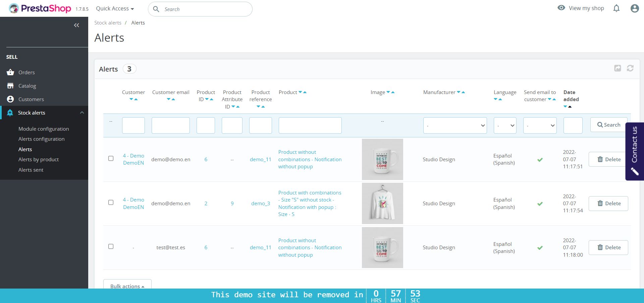Click Customer filter field
The width and height of the screenshot is (644, 303).
pos(133,126)
